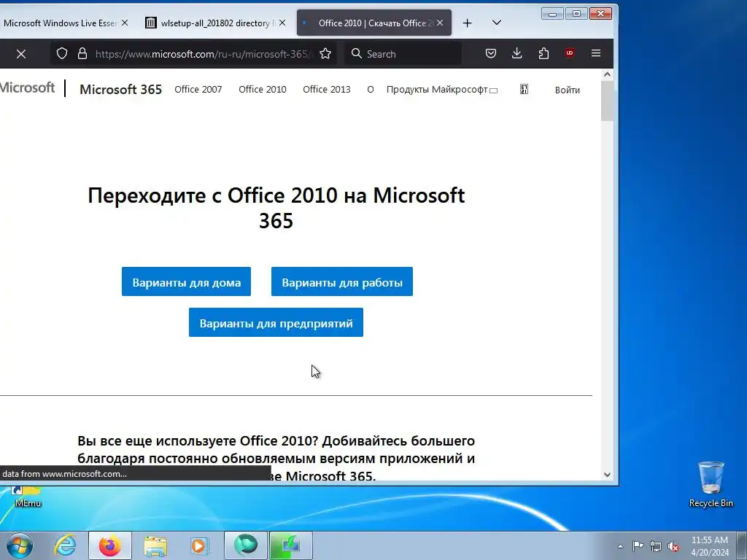Click the Firefox taskbar icon
Image resolution: width=747 pixels, height=560 pixels.
(x=110, y=545)
